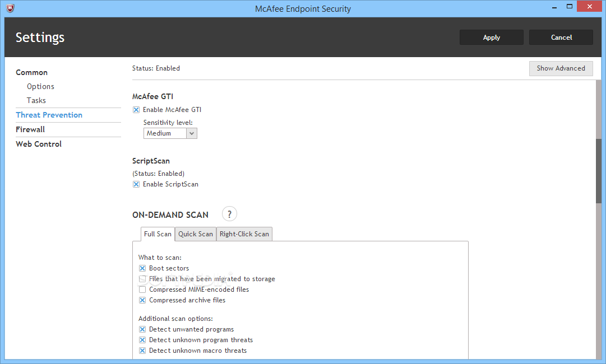Select Threat Prevention in sidebar
The image size is (606, 364).
click(49, 115)
